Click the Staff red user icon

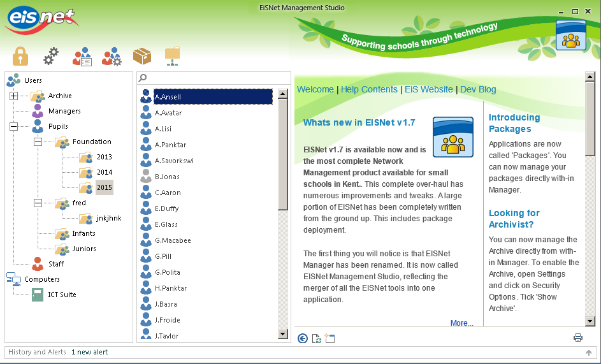click(x=38, y=264)
